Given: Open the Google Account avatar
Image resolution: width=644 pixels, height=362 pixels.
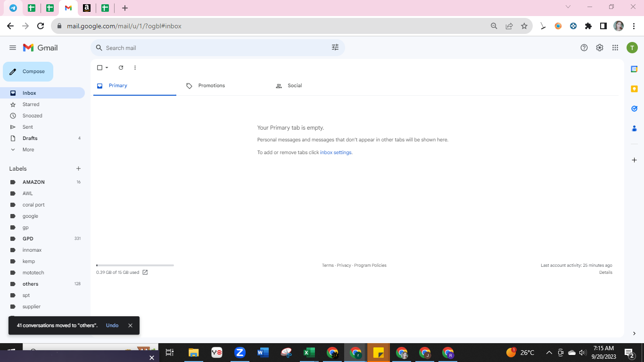Looking at the screenshot, I should (632, 48).
